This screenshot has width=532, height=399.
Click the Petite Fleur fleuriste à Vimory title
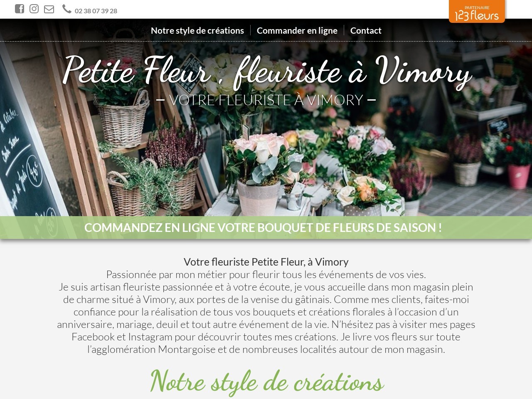pyautogui.click(x=267, y=71)
